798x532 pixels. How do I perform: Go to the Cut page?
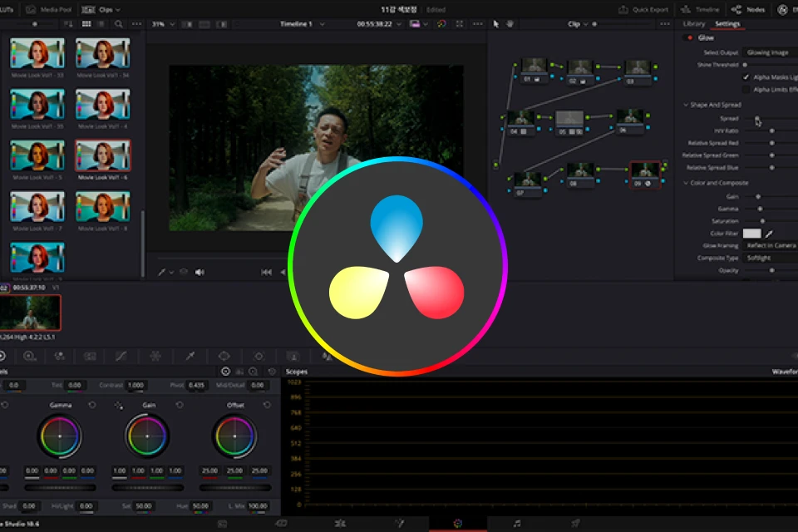[x=281, y=524]
